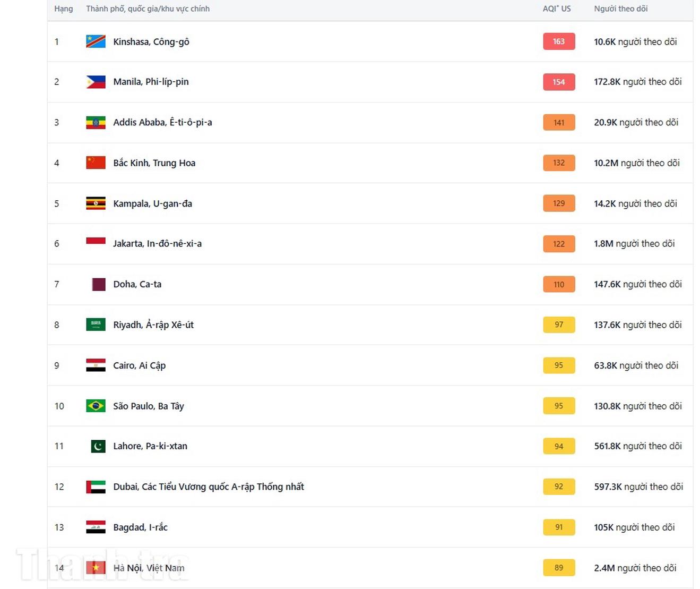Click the Philippines flag icon beside Manila
This screenshot has width=700, height=589.
point(96,82)
